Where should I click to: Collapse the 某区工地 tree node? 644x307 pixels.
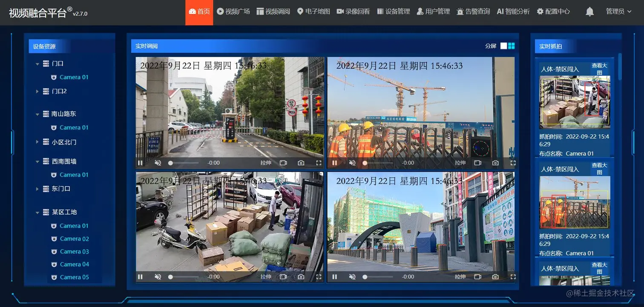[x=37, y=212]
